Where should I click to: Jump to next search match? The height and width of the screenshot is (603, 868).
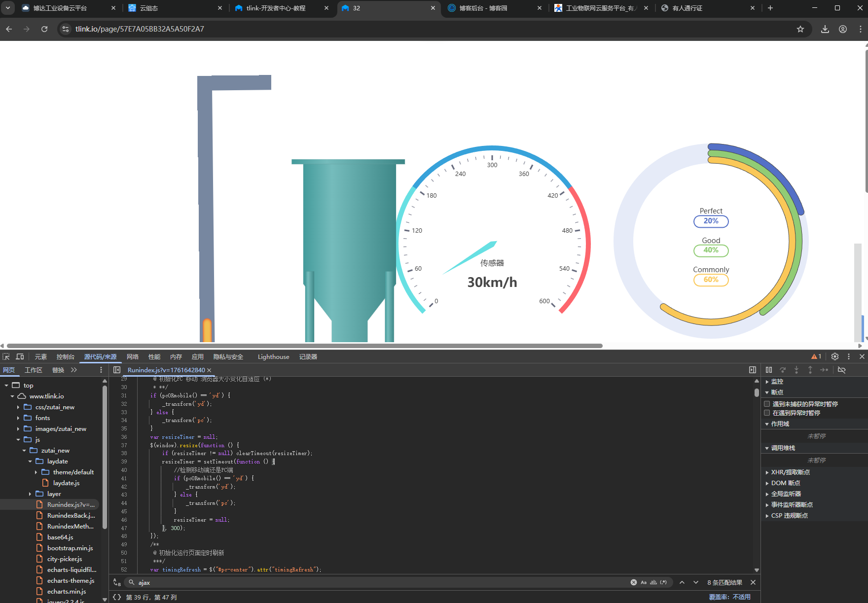[695, 582]
